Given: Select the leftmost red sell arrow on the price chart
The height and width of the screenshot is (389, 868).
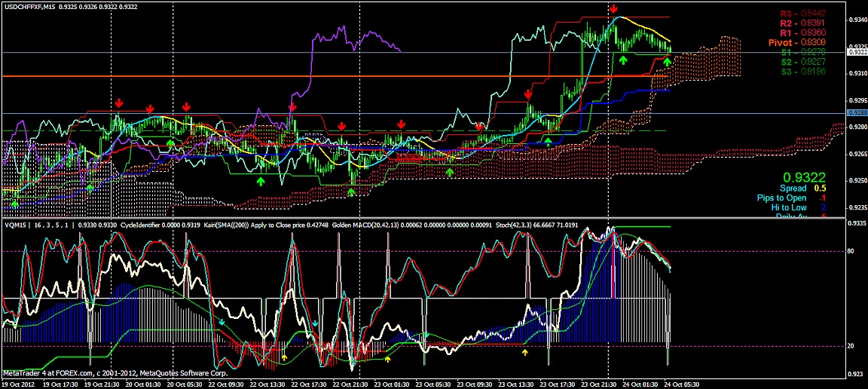Looking at the screenshot, I should [x=118, y=102].
